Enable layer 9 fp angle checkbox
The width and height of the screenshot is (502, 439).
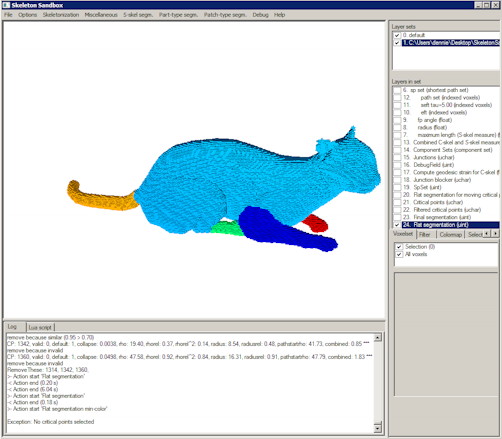tap(397, 120)
